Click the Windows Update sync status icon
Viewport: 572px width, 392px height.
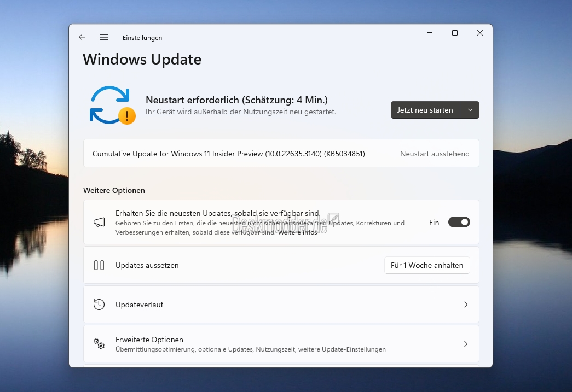pos(112,106)
